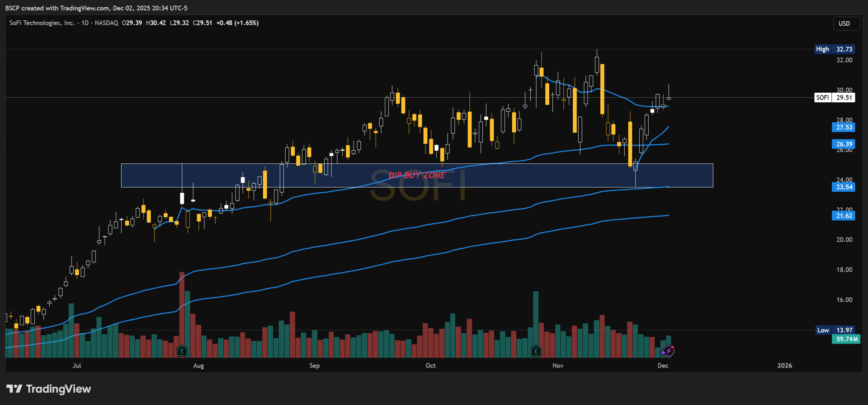This screenshot has width=868, height=405.
Task: Click the SoFi Technologies, Inc. symbol title
Action: tap(42, 23)
